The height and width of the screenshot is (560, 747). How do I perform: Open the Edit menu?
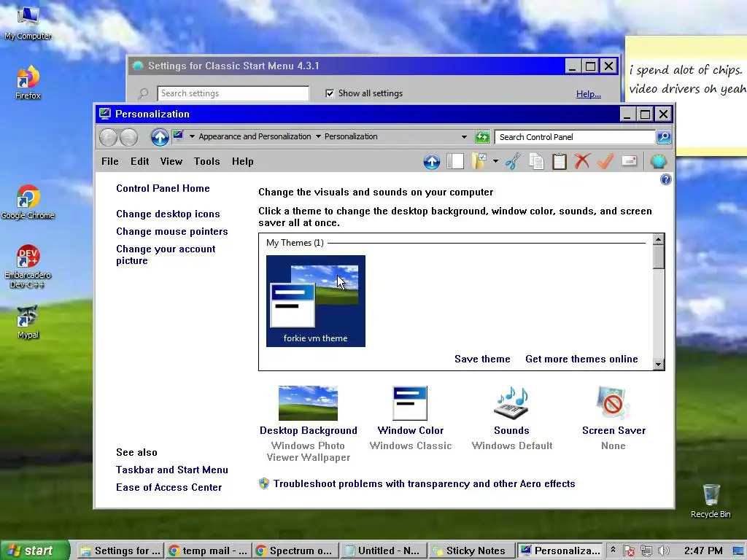click(139, 161)
